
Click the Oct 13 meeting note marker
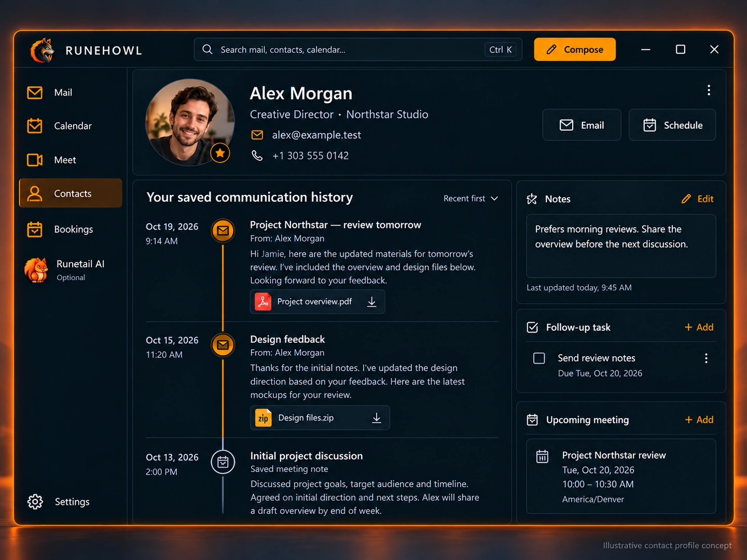click(x=223, y=462)
